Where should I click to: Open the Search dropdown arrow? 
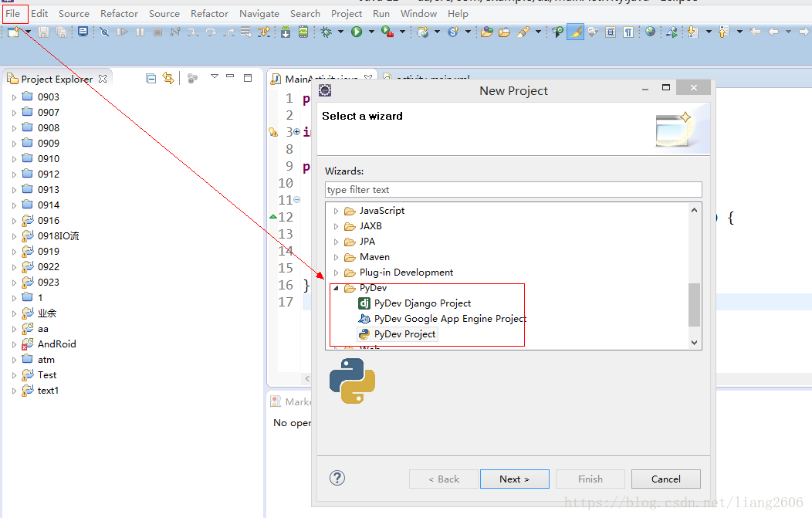538,32
